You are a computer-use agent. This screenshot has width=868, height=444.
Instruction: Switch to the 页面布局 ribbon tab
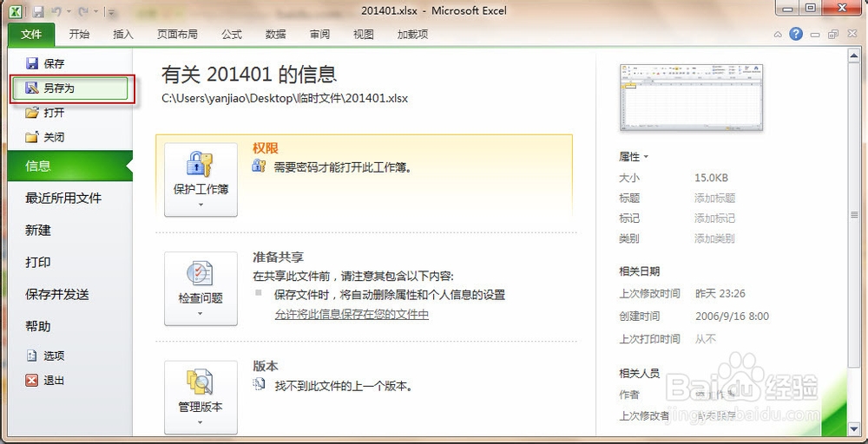[177, 35]
